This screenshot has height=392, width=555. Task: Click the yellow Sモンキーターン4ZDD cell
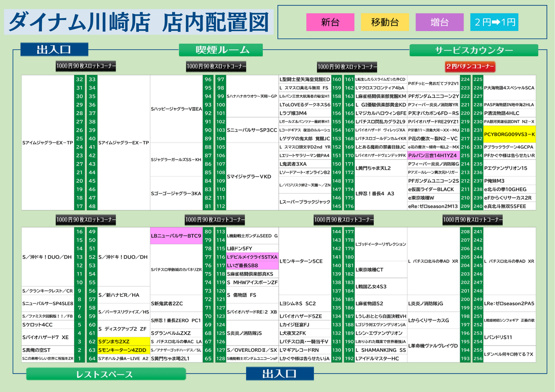(124, 350)
